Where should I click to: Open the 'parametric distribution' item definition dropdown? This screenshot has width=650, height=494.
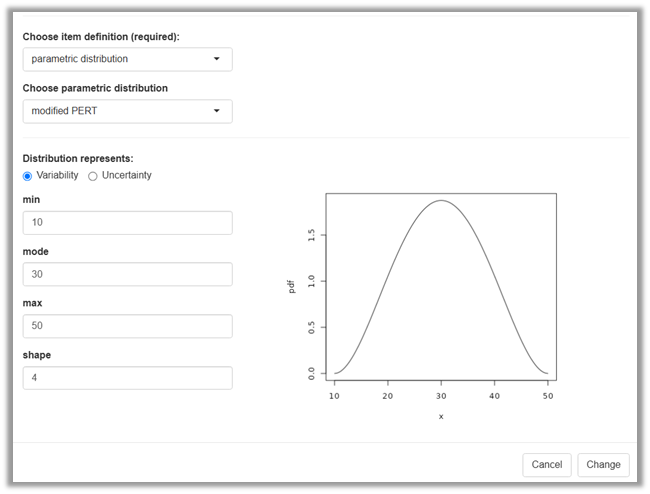(x=127, y=59)
